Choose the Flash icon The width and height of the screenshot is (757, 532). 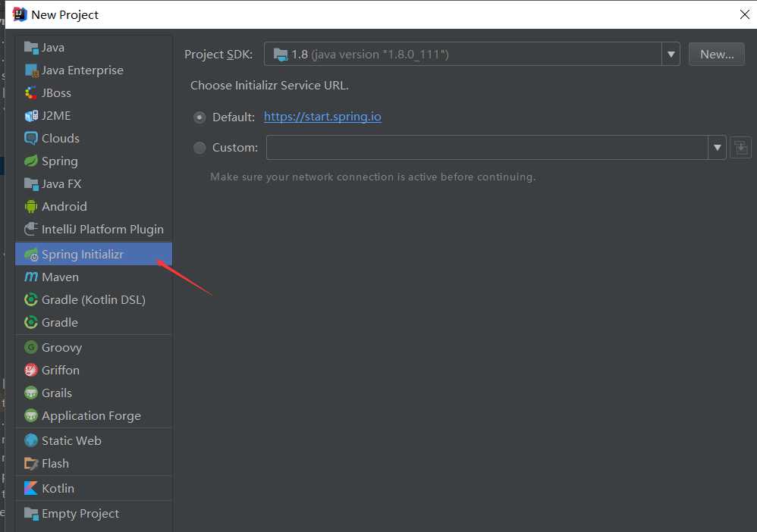pos(31,464)
